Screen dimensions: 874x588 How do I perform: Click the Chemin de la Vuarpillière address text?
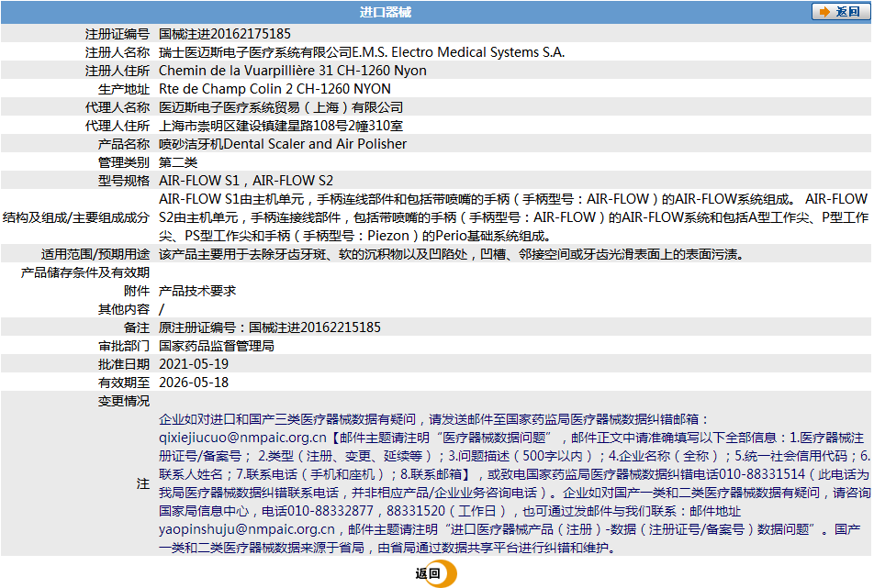(x=293, y=71)
